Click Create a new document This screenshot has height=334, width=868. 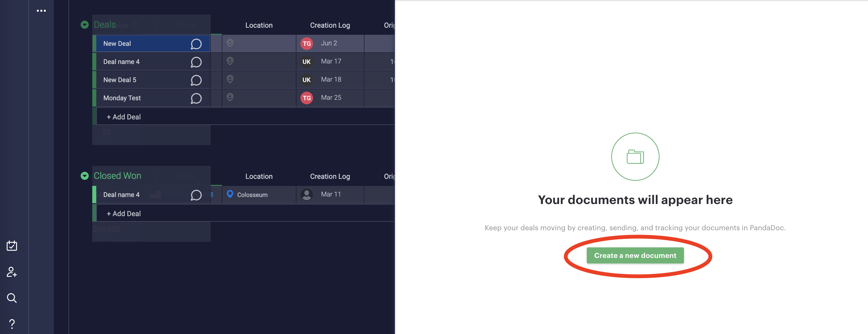point(635,255)
